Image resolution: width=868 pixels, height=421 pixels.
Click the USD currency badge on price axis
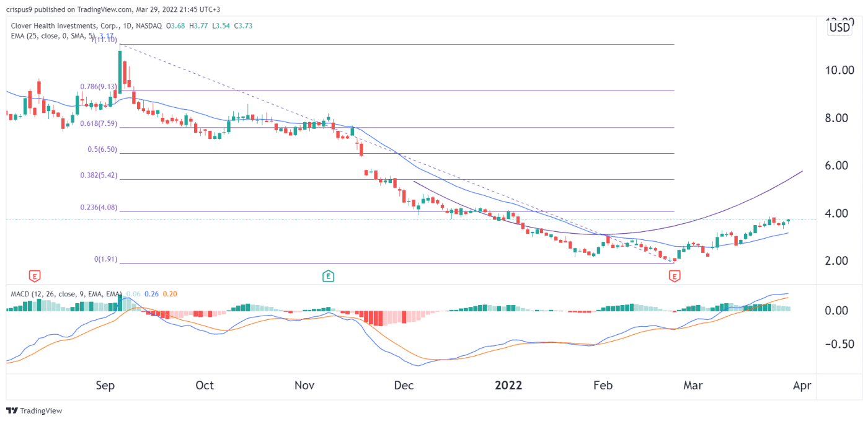click(840, 27)
